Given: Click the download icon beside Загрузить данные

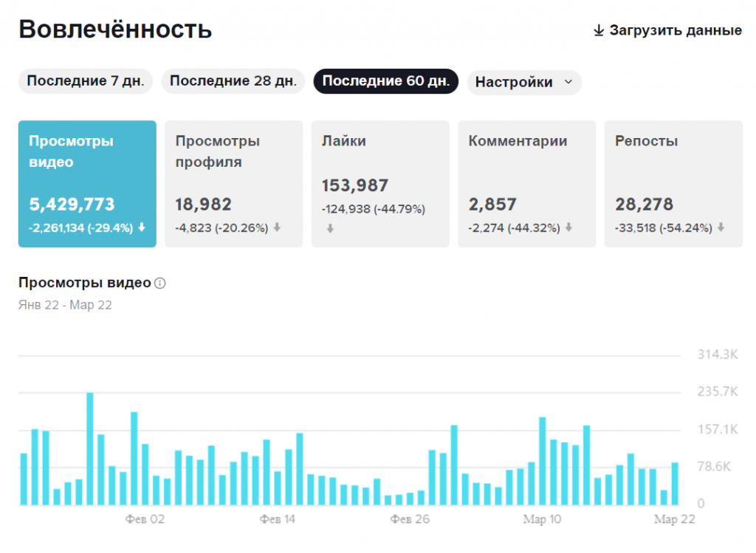Looking at the screenshot, I should click(x=599, y=30).
